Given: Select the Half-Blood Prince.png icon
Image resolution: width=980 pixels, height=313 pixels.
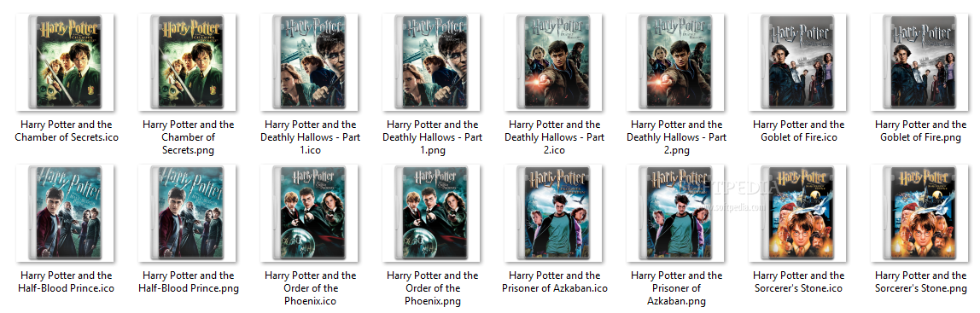Looking at the screenshot, I should pos(188,213).
